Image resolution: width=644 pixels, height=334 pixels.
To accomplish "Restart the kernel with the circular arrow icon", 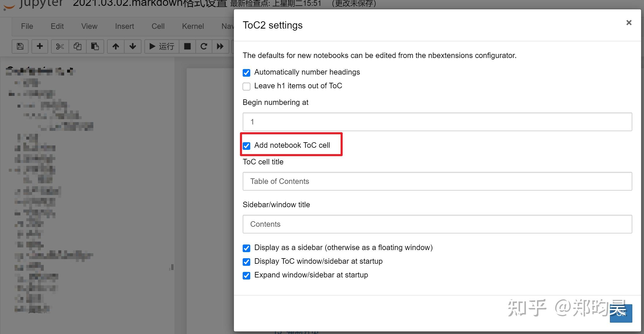I will [x=204, y=46].
